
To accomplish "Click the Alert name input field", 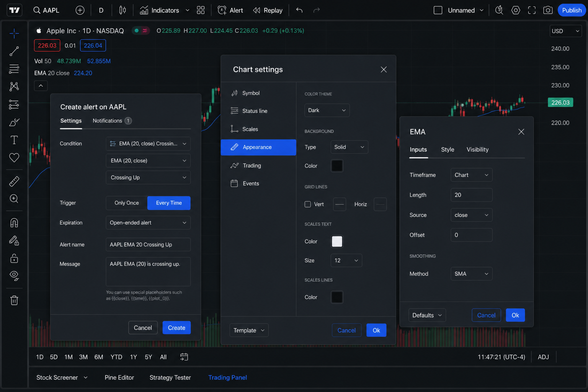I will pos(148,245).
